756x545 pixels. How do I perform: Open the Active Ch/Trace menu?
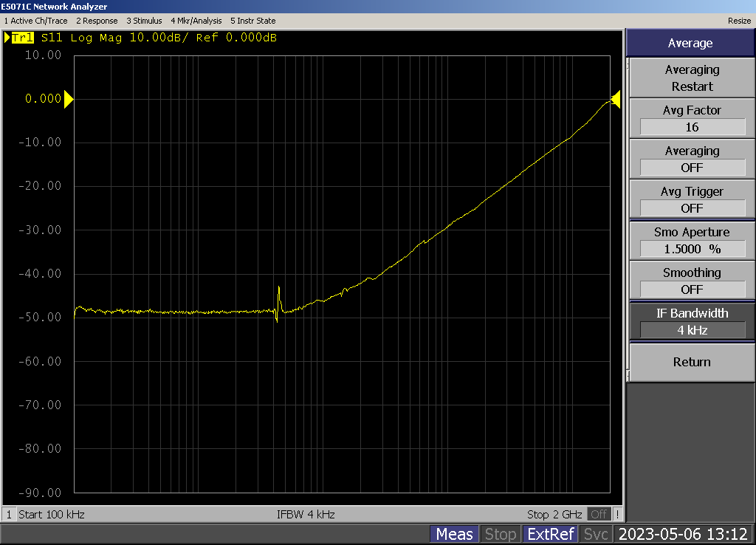click(36, 21)
